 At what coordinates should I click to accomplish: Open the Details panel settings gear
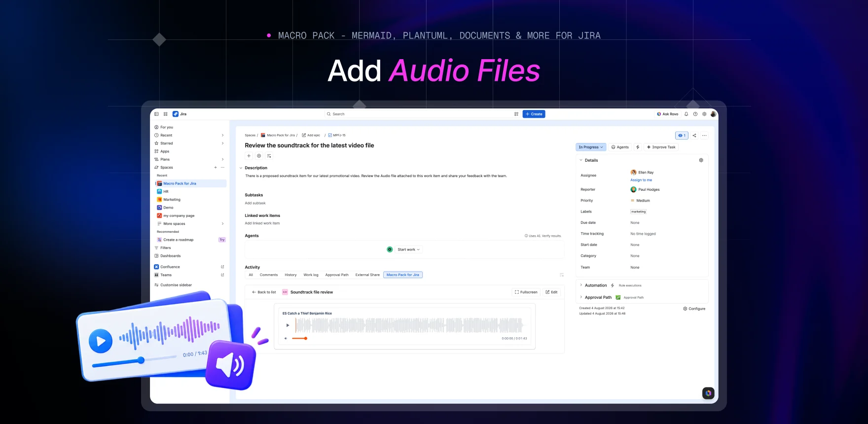(701, 160)
